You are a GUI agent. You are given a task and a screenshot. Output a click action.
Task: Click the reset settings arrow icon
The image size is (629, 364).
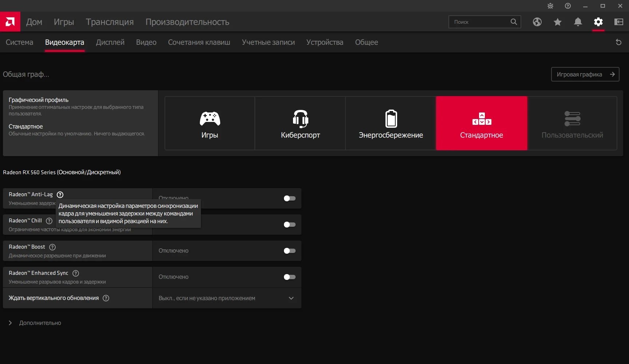(x=618, y=42)
